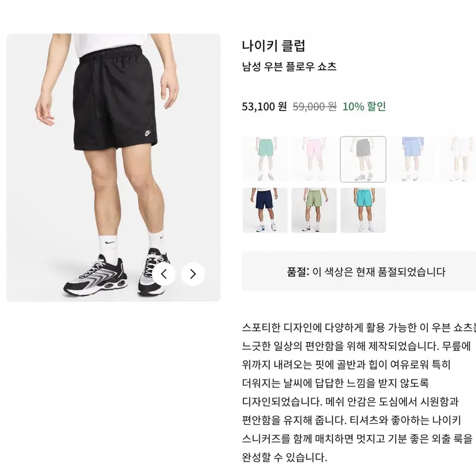Choose the turquoise shorts color thumbnail
Image resolution: width=476 pixels, height=476 pixels.
pos(363,210)
